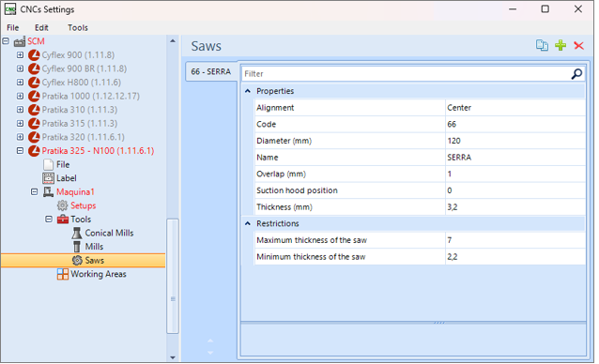Select Mills in the tree
This screenshot has height=364, width=599.
point(95,247)
